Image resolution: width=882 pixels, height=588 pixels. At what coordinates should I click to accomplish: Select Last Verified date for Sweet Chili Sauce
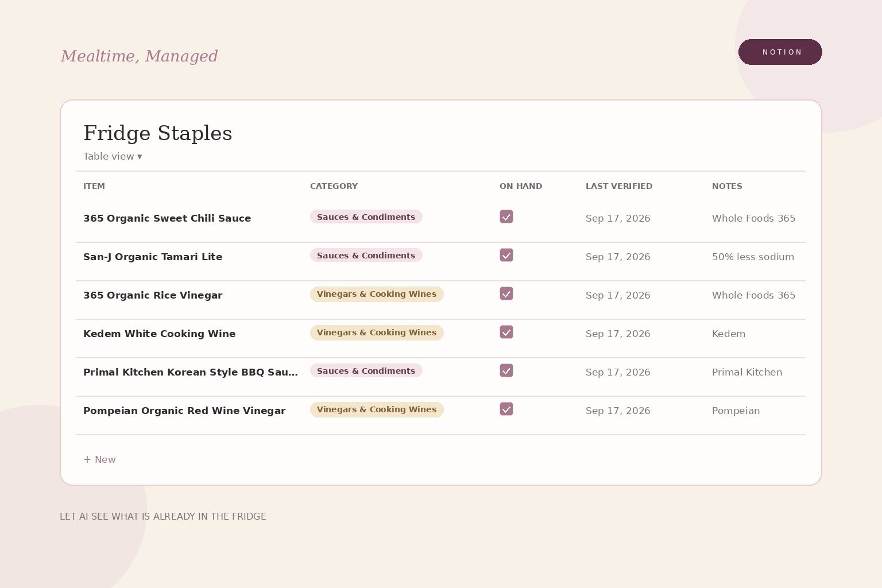tap(618, 218)
